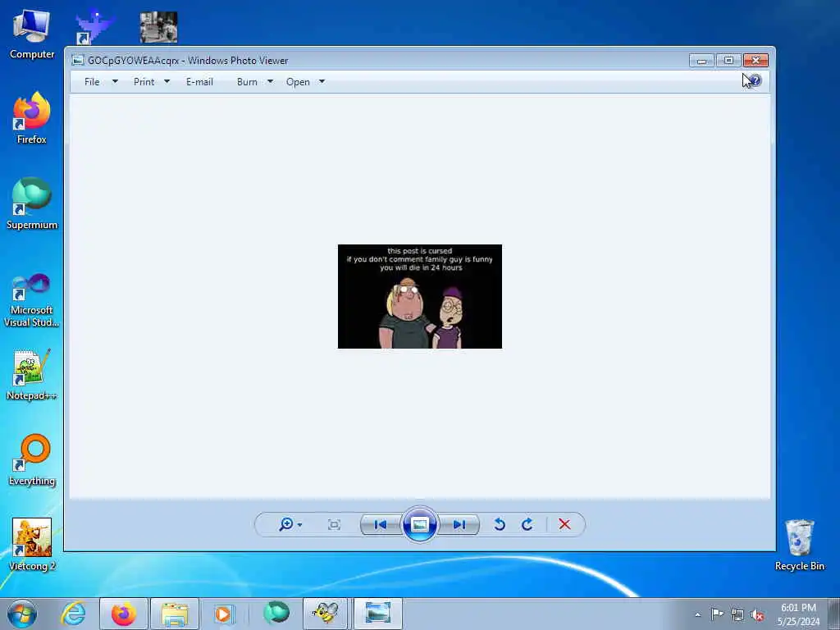The width and height of the screenshot is (840, 630).
Task: Show hidden tray icons arrow
Action: (x=697, y=614)
